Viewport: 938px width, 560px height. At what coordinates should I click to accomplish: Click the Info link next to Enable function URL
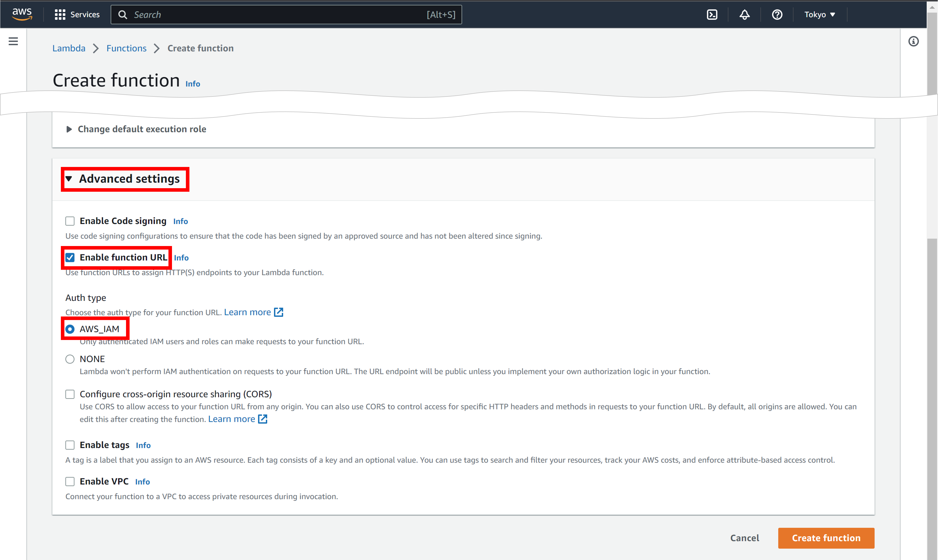pyautogui.click(x=182, y=258)
